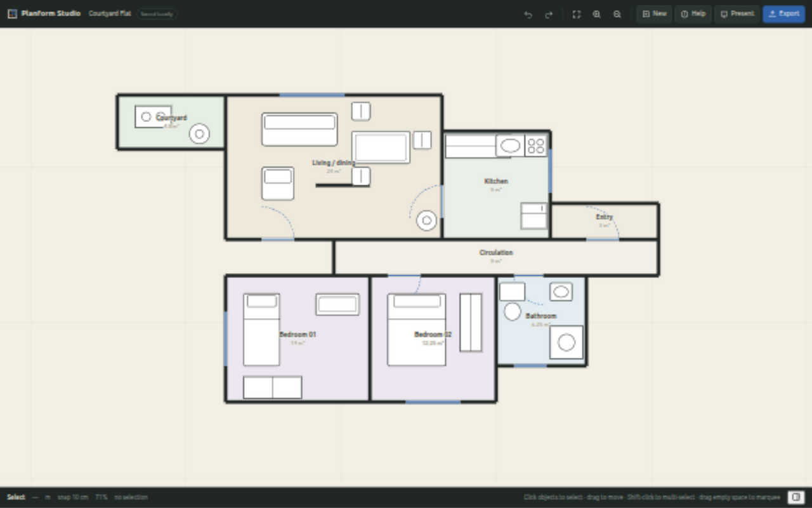Select the armchair in the living room
Image resolution: width=812 pixels, height=508 pixels.
tap(278, 184)
